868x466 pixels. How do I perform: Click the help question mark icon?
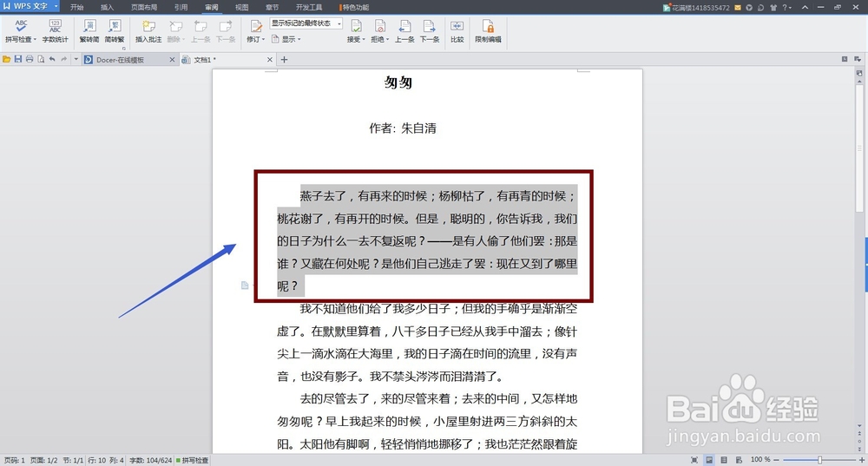coord(785,7)
